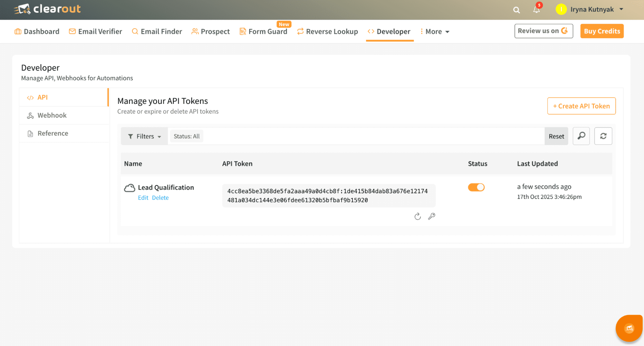Expand the Filters dropdown
644x346 pixels.
click(x=144, y=136)
